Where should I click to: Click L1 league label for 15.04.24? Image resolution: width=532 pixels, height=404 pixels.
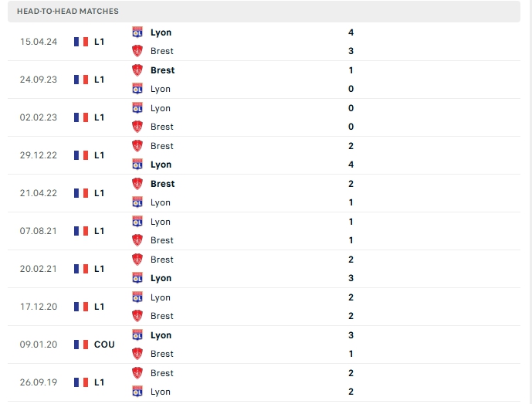pos(100,42)
